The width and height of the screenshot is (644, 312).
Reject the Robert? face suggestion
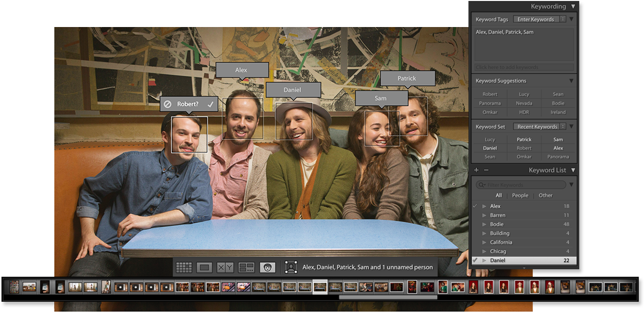[x=168, y=104]
